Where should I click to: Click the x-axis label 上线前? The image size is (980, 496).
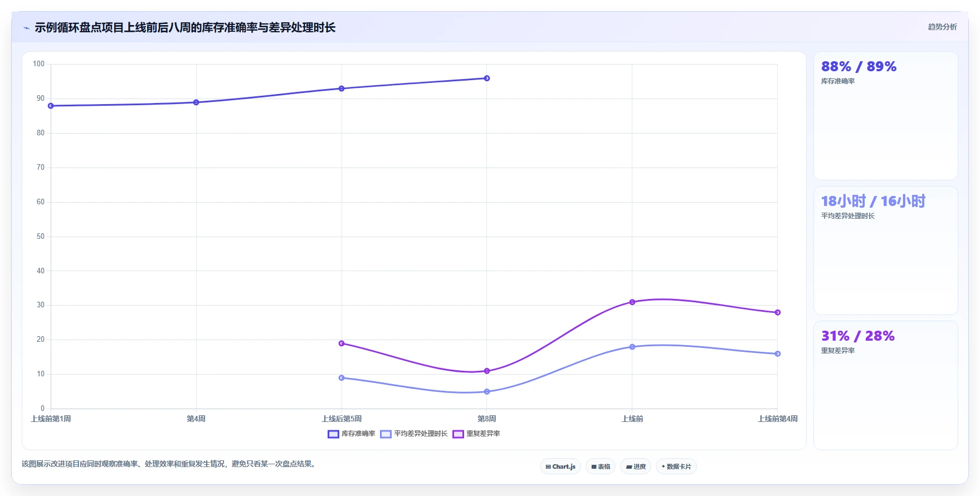coord(632,419)
